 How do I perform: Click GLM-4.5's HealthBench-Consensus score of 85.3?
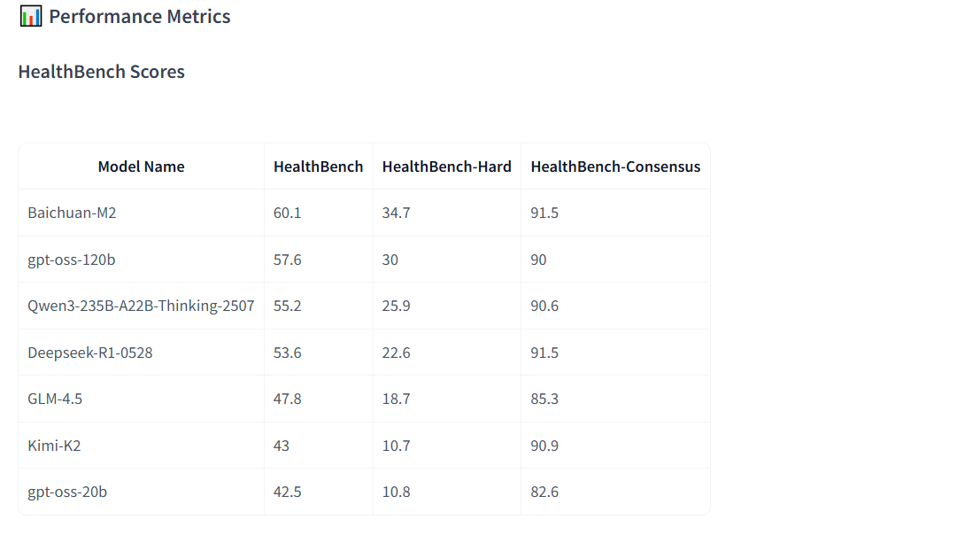click(544, 399)
